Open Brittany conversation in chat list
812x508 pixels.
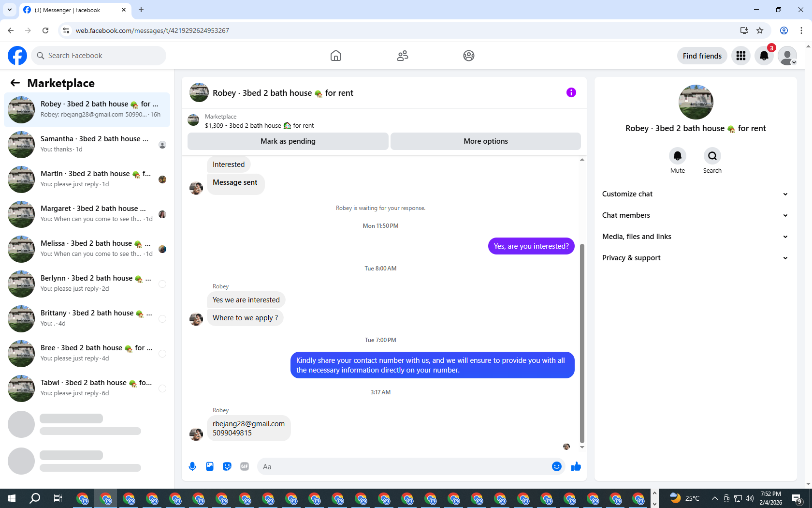click(x=87, y=319)
